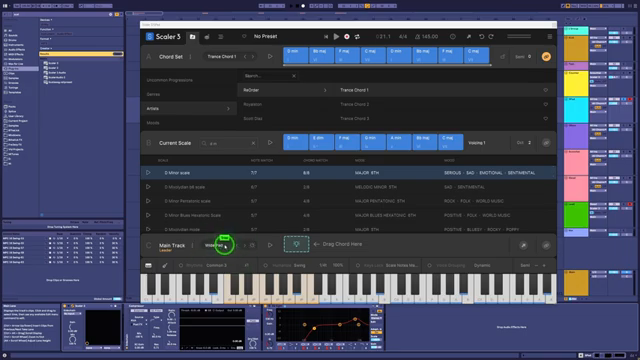Click the wrench settings icon in Main Track
640x360 pixels.
pos(523,245)
